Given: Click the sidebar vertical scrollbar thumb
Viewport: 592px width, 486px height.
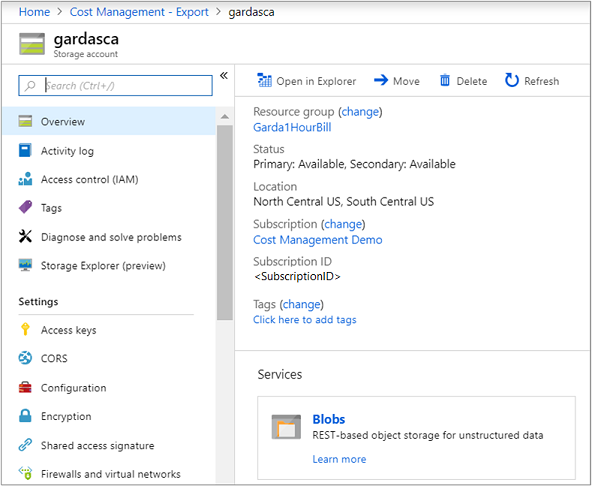Looking at the screenshot, I should click(x=225, y=223).
